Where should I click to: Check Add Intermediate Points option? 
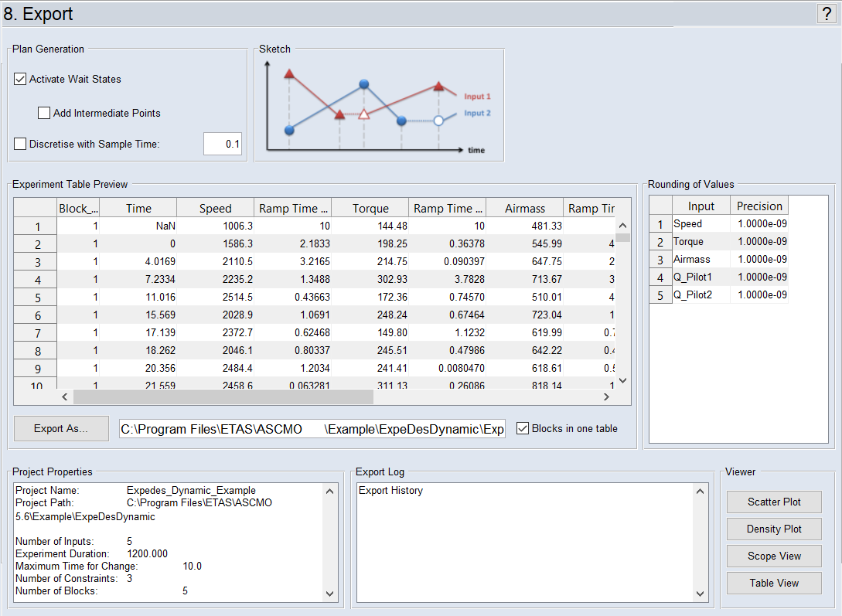pos(44,113)
